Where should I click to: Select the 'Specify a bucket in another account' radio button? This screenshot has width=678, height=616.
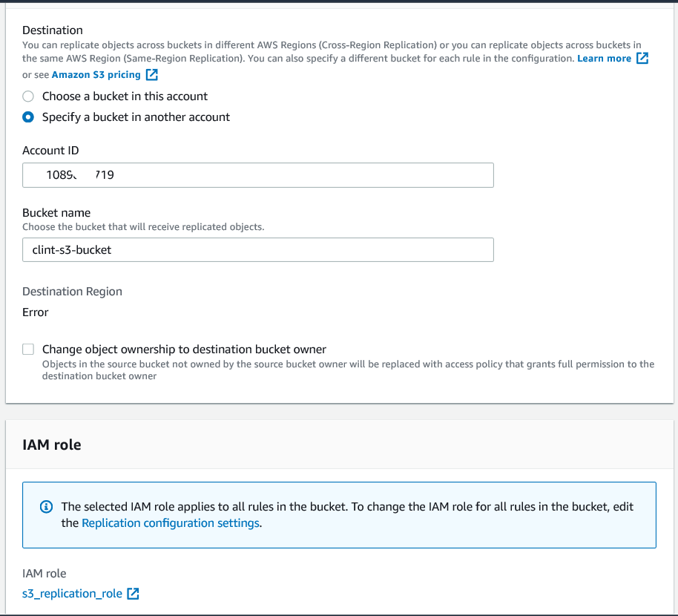pos(28,117)
